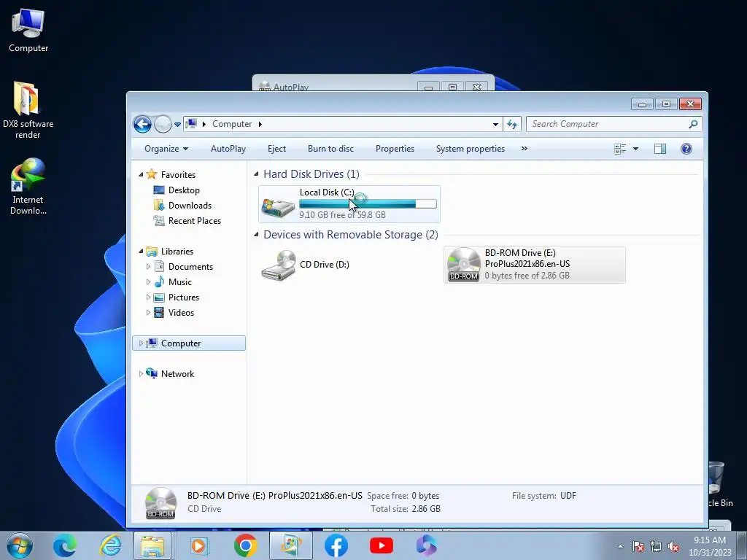Click Burn to disc

(330, 149)
